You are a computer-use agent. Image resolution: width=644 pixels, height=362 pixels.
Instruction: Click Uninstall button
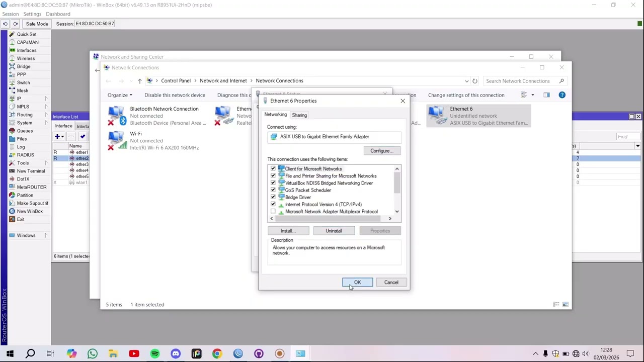334,231
